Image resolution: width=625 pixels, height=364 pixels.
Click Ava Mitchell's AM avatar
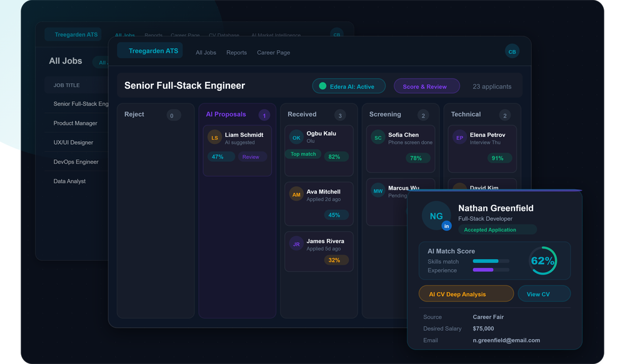[x=296, y=194]
